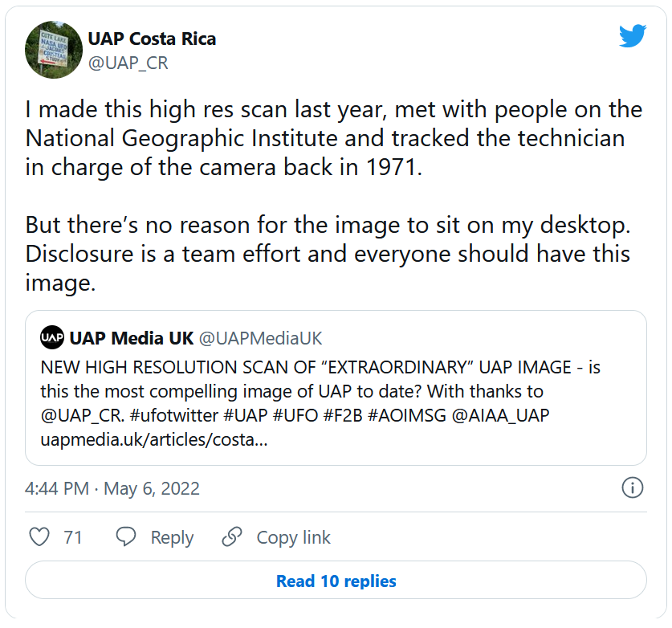
Task: Click the Read 10 replies button
Action: (x=336, y=581)
